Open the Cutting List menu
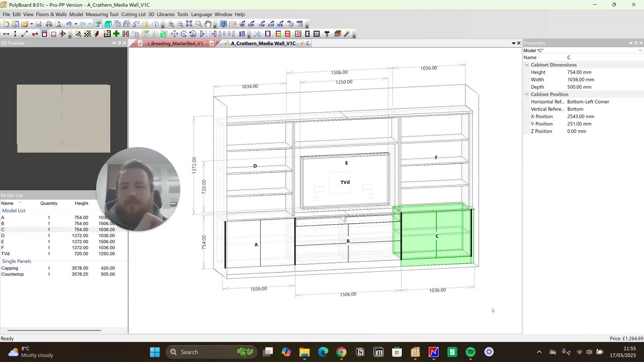 [133, 15]
